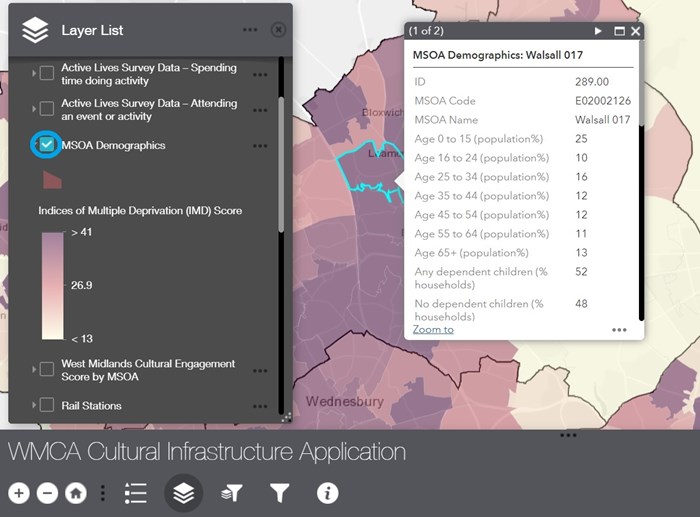Uncheck the MSOA Demographics layer
This screenshot has width=700, height=517.
pos(47,145)
